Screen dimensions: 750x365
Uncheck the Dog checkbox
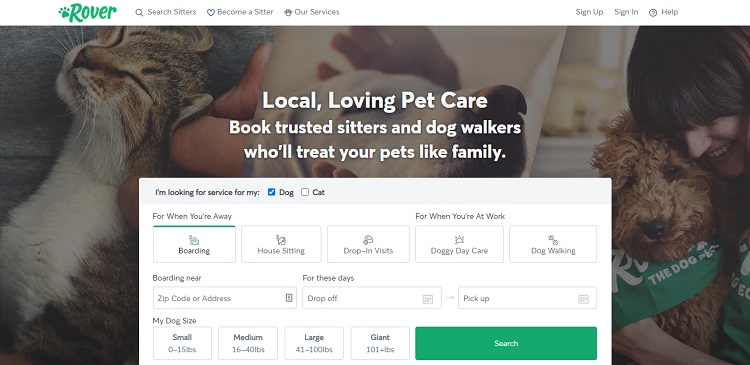(271, 192)
